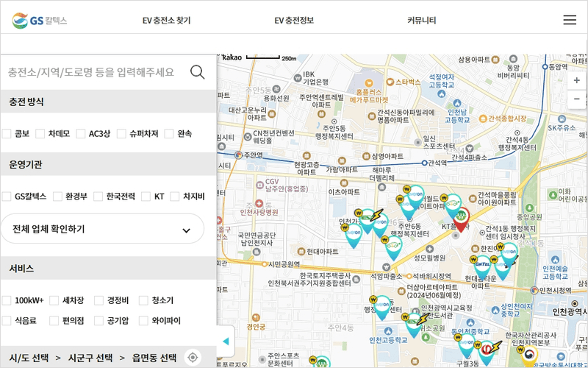Click the green car charger marker near 성모윌병원
Image resolution: width=588 pixels, height=368 pixels.
point(393,248)
